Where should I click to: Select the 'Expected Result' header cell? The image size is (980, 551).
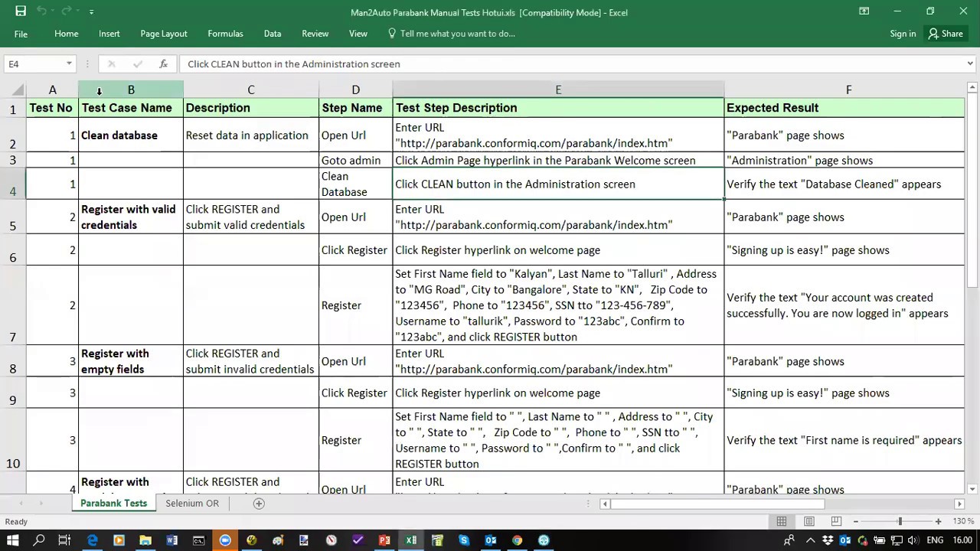pos(844,108)
